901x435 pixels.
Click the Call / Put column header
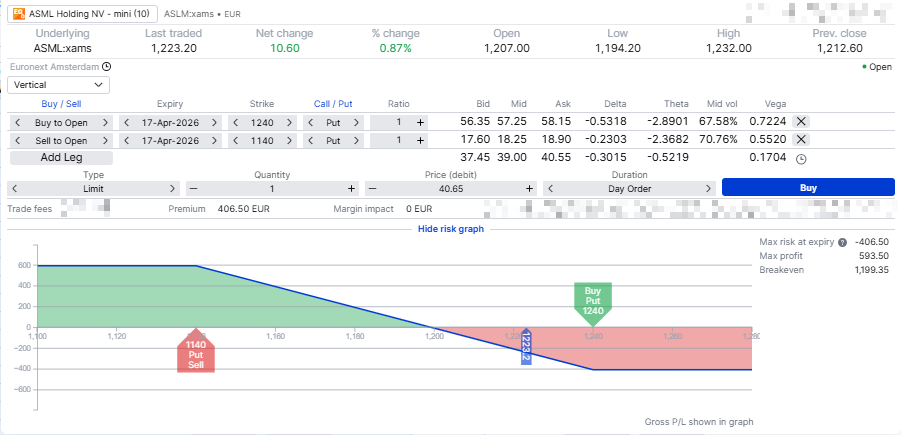tap(333, 104)
